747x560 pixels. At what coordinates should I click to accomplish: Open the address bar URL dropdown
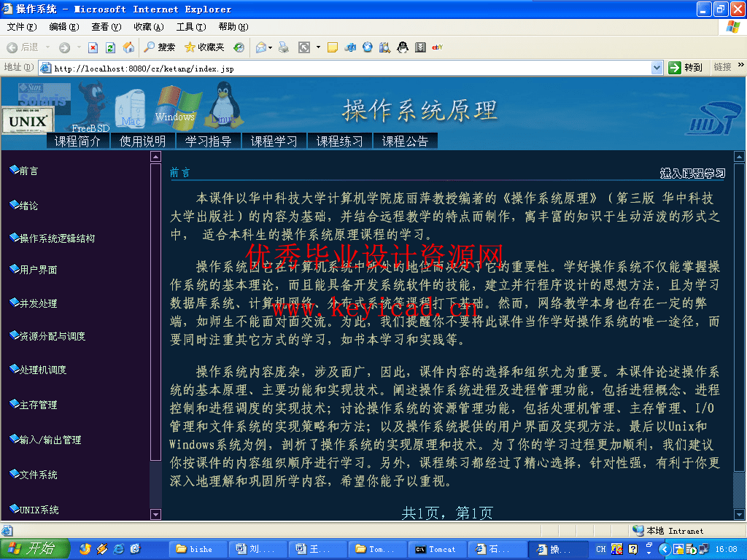[x=657, y=68]
